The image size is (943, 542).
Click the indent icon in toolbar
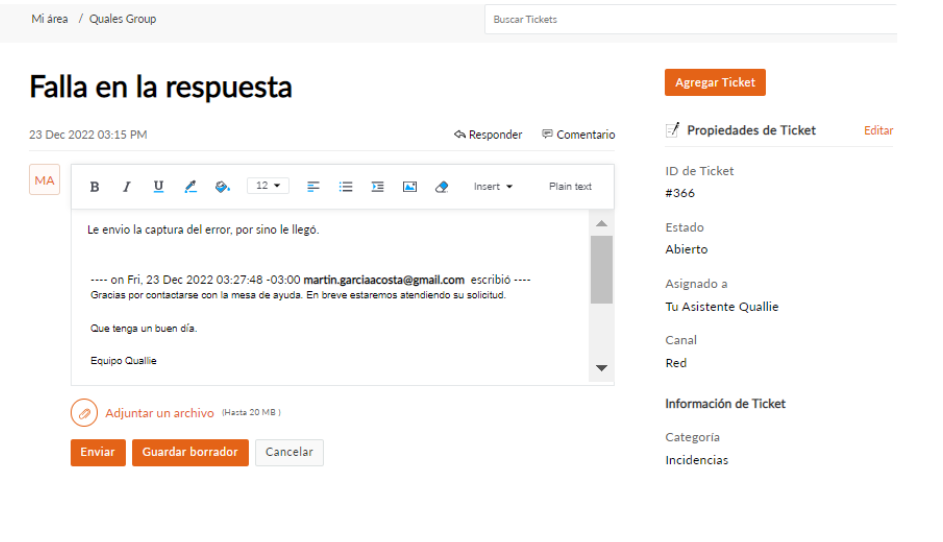[377, 187]
